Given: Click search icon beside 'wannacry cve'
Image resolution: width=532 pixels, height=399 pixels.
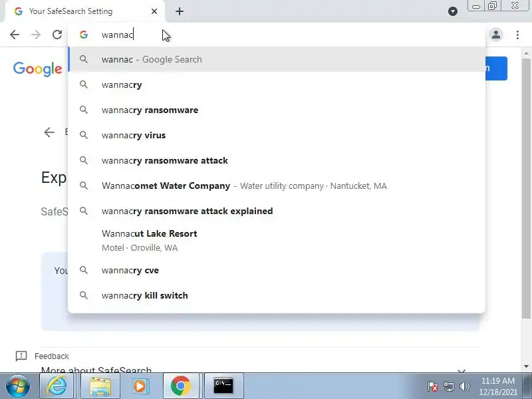Looking at the screenshot, I should point(84,271).
